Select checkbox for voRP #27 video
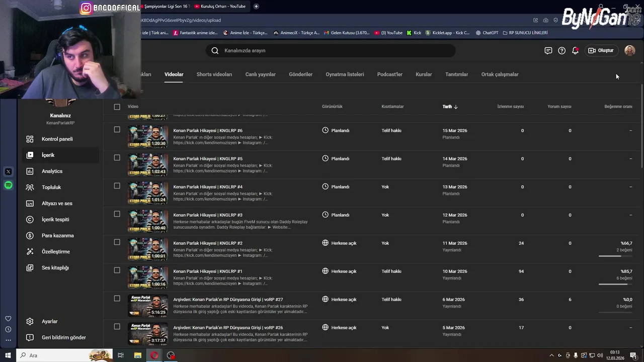 [x=117, y=298]
